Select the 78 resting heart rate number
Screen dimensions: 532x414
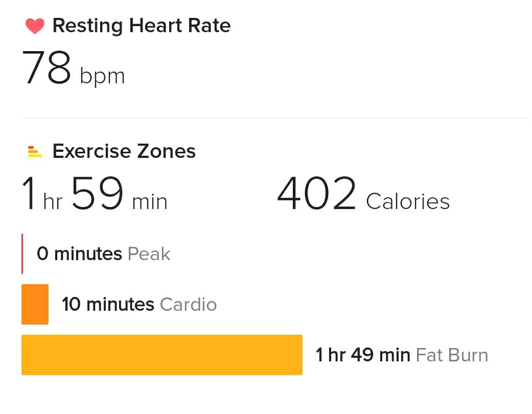[x=47, y=68]
